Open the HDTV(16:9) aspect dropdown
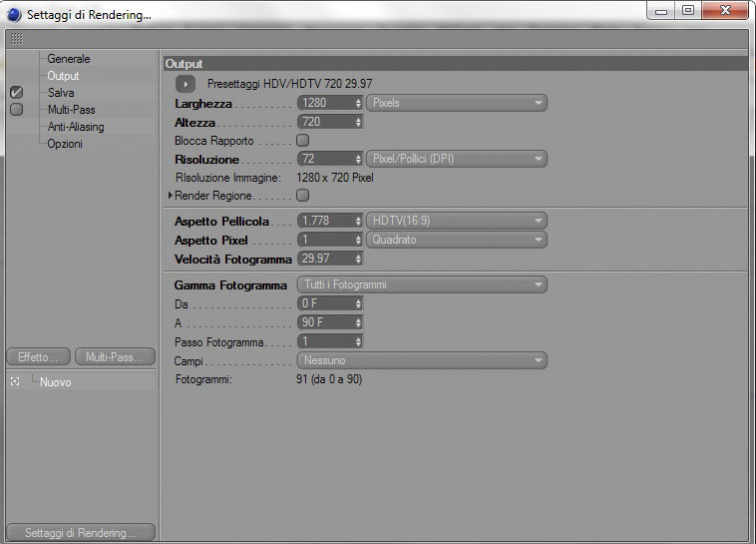The image size is (756, 544). click(x=457, y=221)
